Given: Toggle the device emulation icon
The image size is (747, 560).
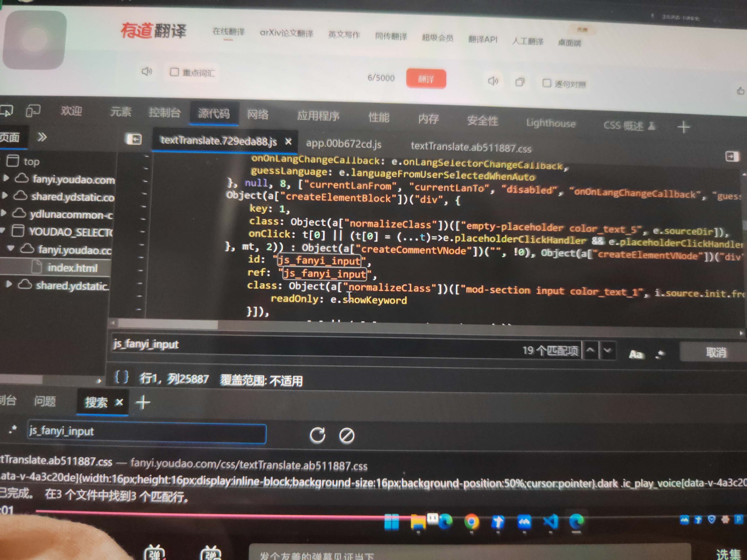Looking at the screenshot, I should tap(33, 110).
